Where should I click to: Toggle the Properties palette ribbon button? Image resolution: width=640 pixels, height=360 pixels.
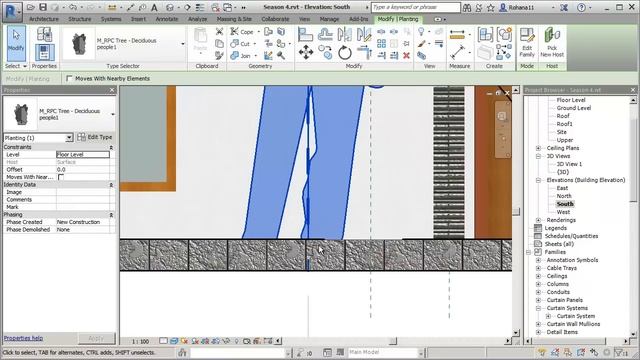44,52
